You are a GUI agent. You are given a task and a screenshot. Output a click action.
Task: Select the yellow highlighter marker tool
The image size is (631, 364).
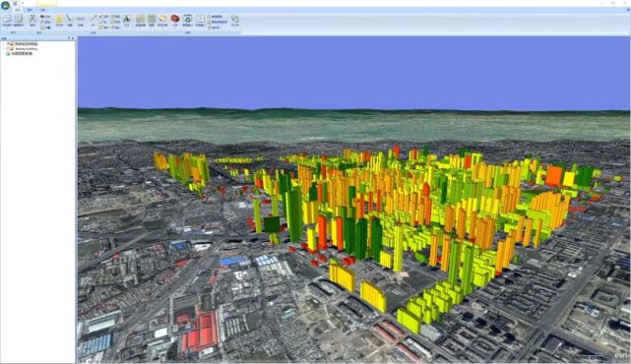[x=162, y=19]
